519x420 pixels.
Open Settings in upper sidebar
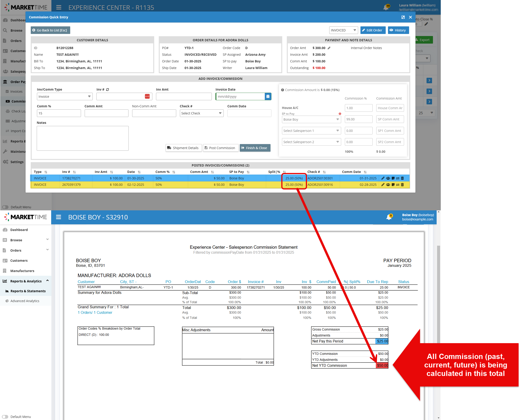(x=17, y=162)
